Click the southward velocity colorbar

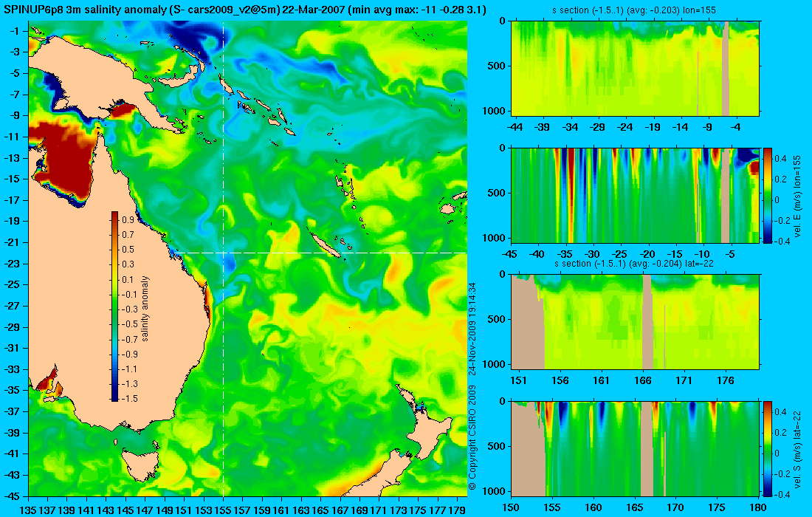point(768,448)
